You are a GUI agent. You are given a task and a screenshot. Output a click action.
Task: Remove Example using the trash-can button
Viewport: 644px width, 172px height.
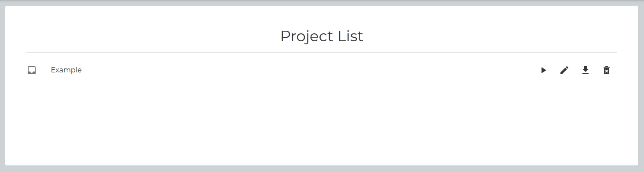pos(607,70)
